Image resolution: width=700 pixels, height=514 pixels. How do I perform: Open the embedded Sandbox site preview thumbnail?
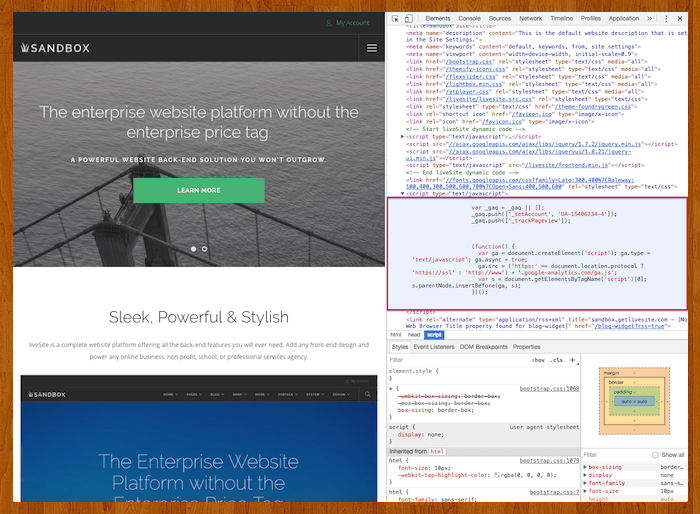click(x=199, y=439)
